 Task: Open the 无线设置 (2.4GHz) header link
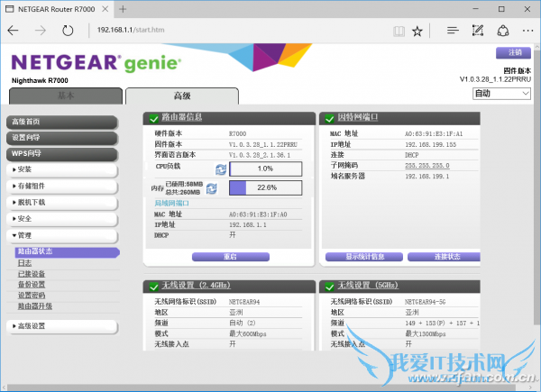(196, 286)
